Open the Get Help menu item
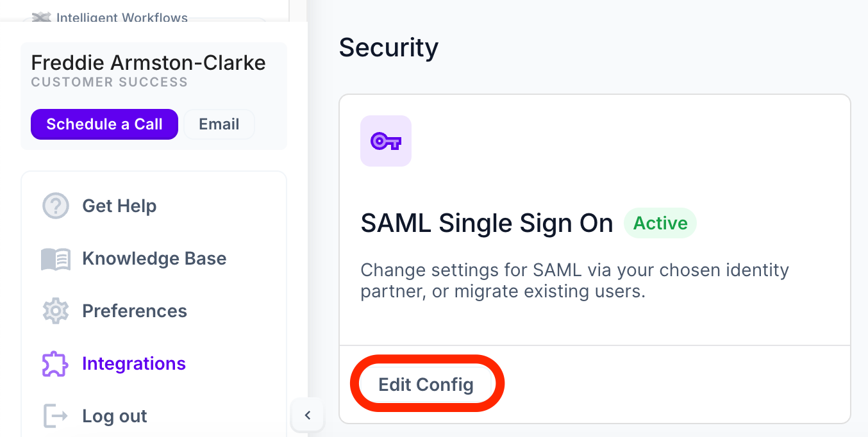 pyautogui.click(x=119, y=206)
